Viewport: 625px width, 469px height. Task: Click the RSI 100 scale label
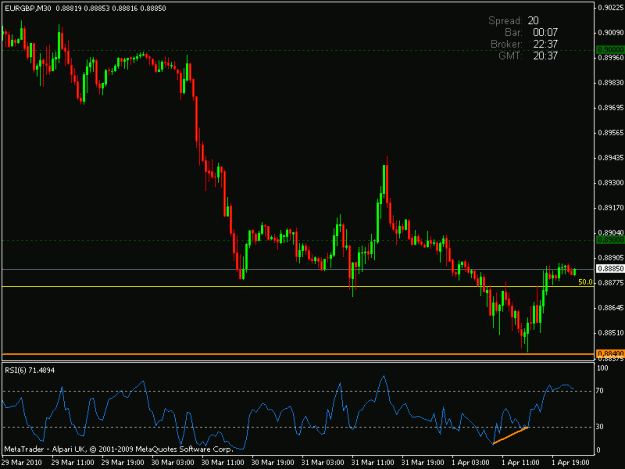tap(602, 368)
